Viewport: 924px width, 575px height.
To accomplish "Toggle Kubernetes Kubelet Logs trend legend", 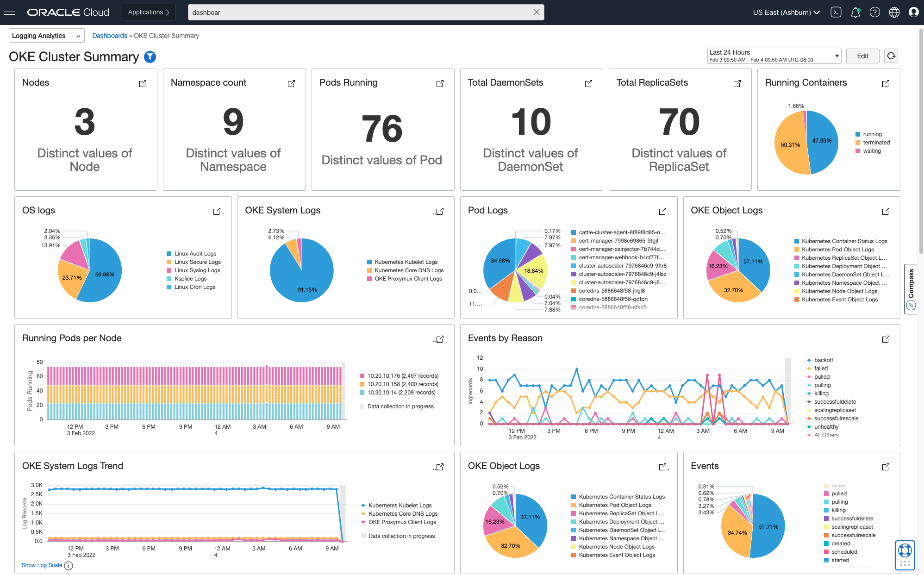I will tap(400, 506).
